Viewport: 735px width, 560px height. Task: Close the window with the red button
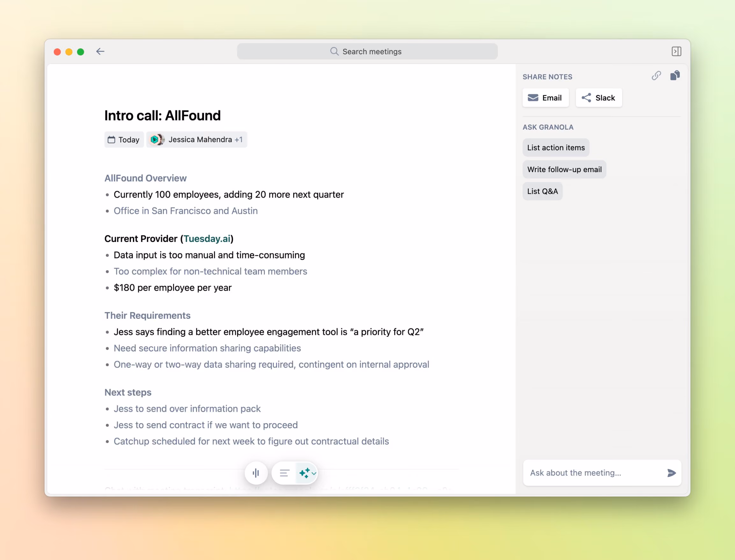coord(57,52)
